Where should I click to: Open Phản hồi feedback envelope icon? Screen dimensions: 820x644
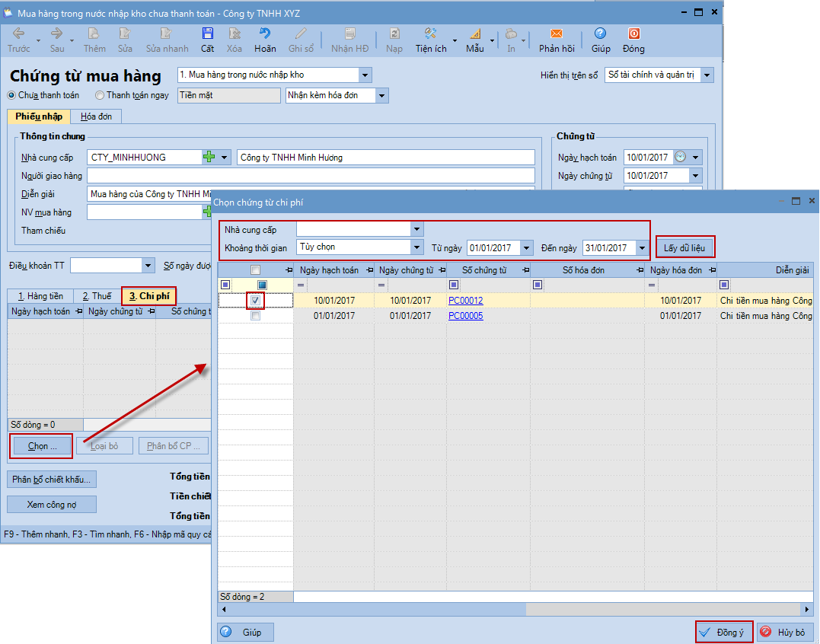(556, 34)
